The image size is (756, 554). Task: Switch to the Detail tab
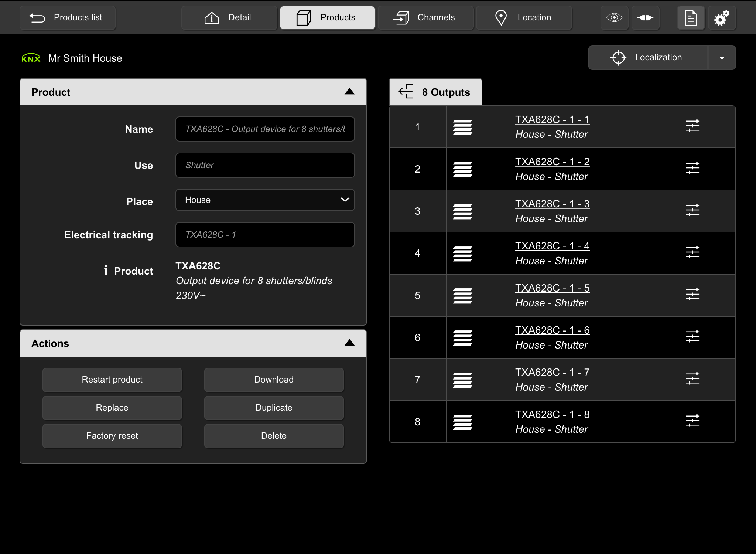point(229,17)
